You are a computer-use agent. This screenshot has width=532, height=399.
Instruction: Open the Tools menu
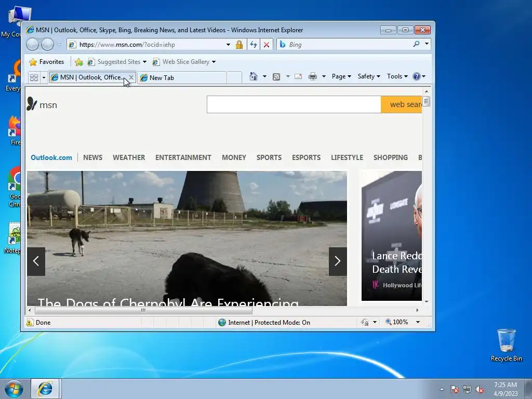pos(397,76)
